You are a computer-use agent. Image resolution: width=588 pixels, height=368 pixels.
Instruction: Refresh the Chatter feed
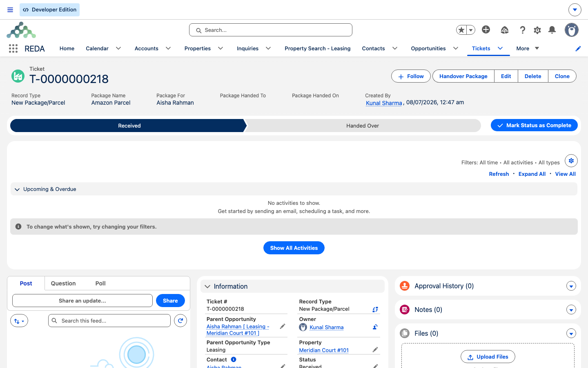(180, 321)
